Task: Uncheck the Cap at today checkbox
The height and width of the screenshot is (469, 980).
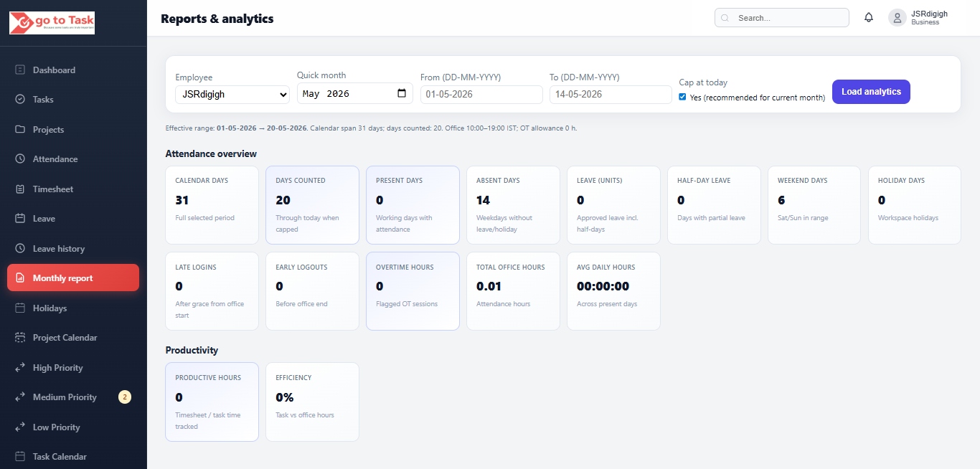Action: [x=683, y=97]
